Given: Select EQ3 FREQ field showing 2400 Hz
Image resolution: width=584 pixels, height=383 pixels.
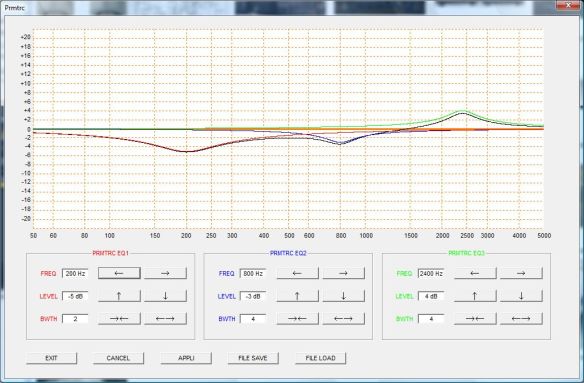Looking at the screenshot, I should 431,273.
